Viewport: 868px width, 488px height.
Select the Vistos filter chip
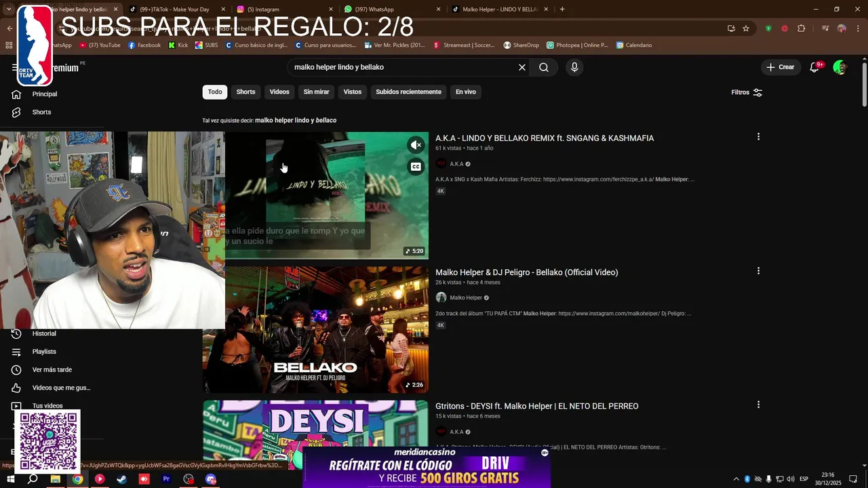[x=353, y=91]
